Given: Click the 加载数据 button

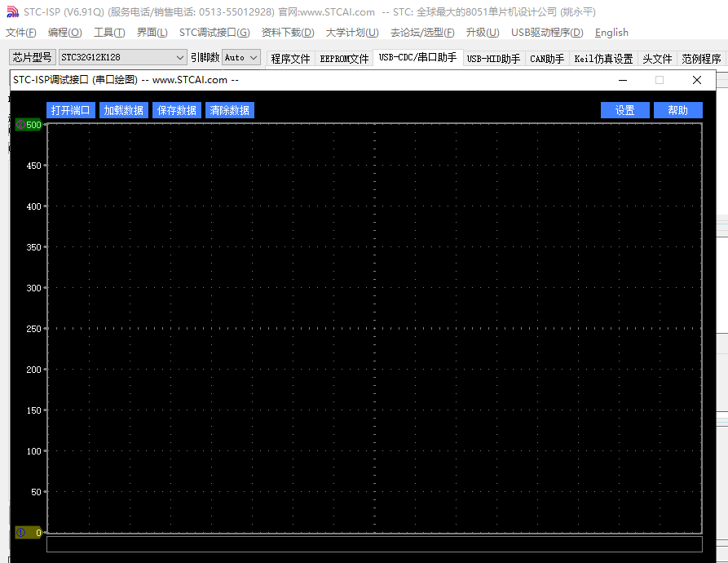Looking at the screenshot, I should (x=123, y=110).
